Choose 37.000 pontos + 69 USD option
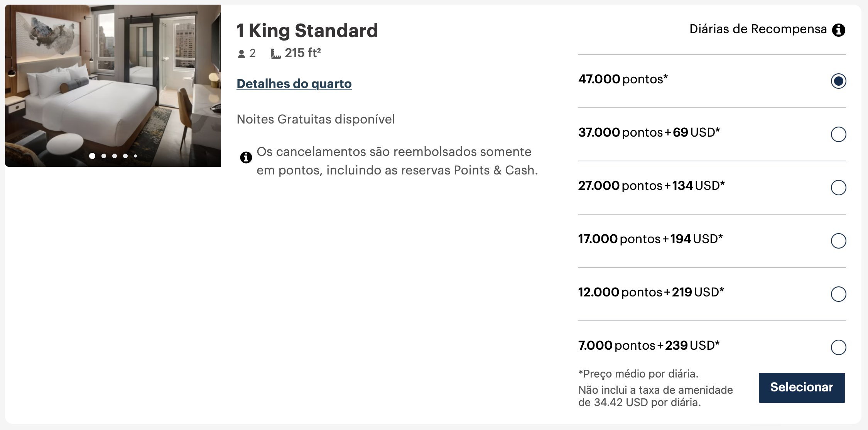 pyautogui.click(x=838, y=134)
